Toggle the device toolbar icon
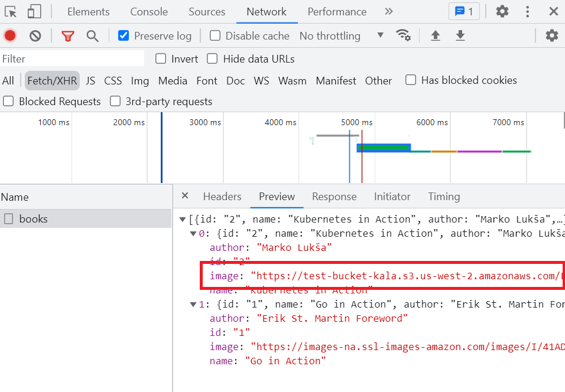Viewport: 565px width, 392px height. pos(34,12)
